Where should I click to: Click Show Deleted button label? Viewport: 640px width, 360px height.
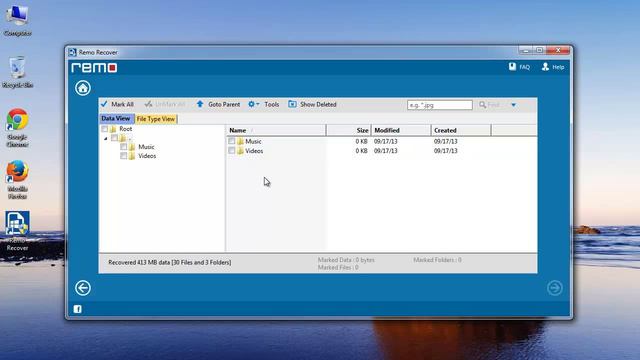318,104
